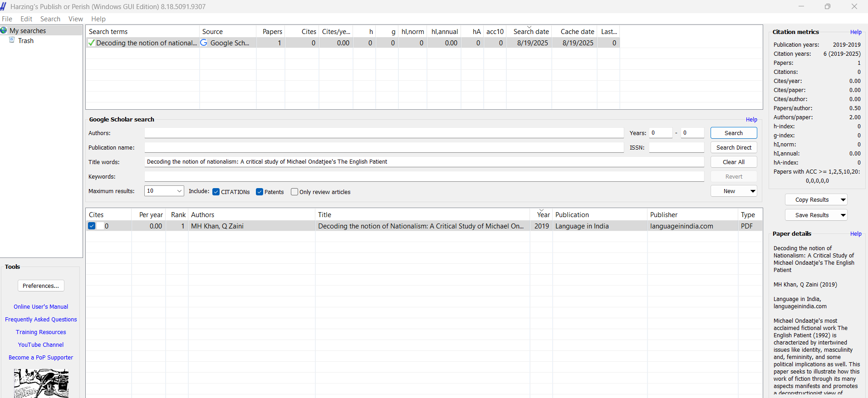The width and height of the screenshot is (868, 398).
Task: Open the YouTube Channel link
Action: coord(41,345)
